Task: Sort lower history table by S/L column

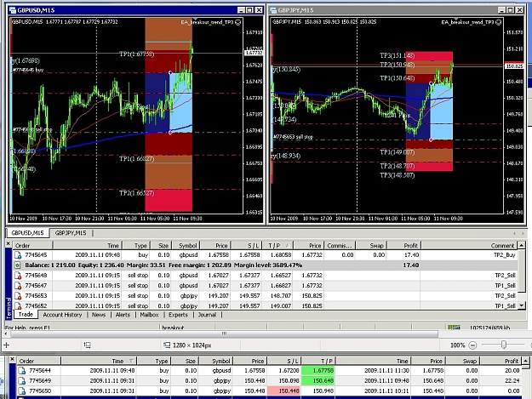Action: [283, 361]
